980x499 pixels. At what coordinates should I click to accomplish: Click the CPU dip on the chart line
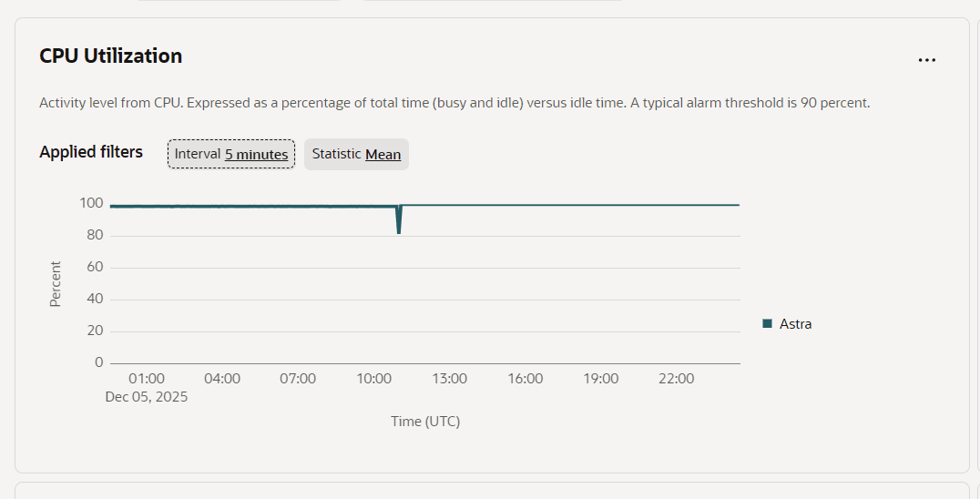point(399,223)
